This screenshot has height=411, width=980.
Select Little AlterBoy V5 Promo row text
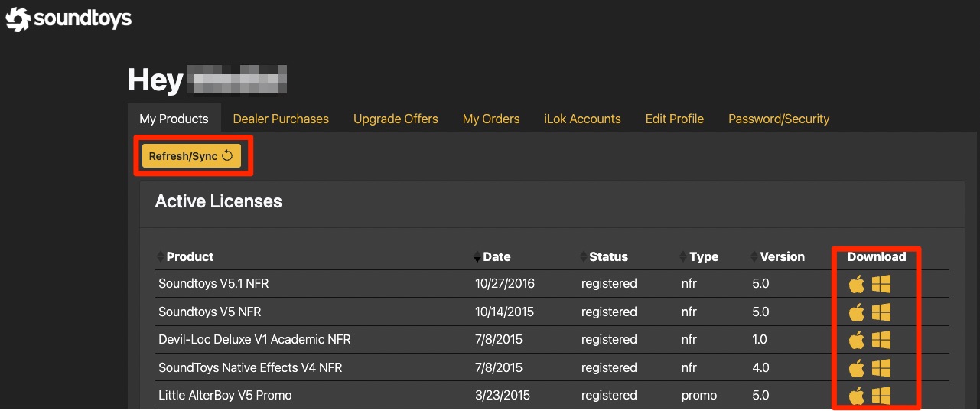click(225, 395)
